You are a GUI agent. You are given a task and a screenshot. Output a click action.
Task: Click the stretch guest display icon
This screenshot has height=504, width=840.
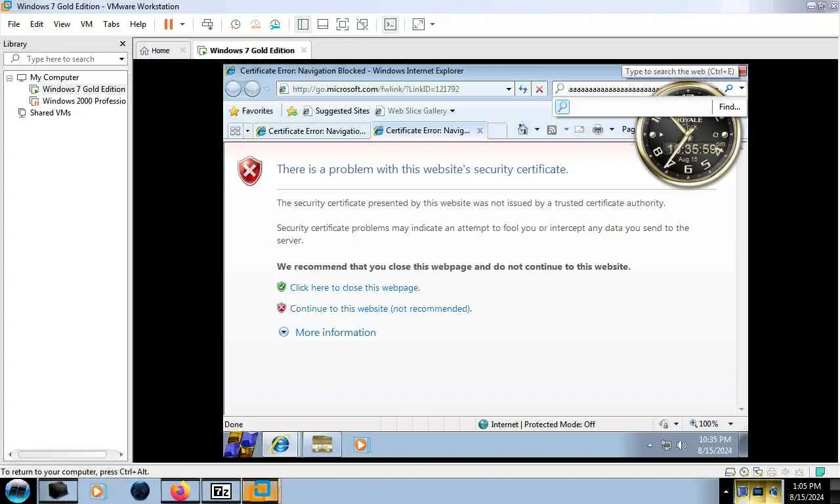point(418,24)
